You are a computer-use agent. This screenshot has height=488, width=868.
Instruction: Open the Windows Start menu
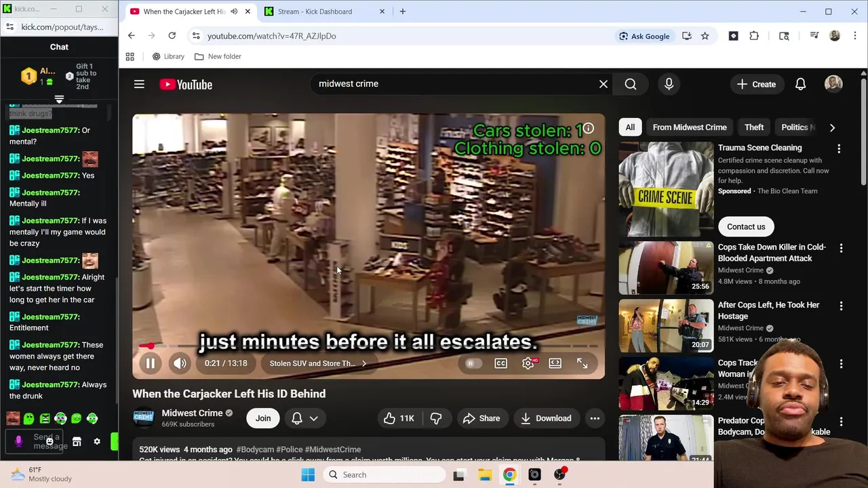pyautogui.click(x=308, y=475)
